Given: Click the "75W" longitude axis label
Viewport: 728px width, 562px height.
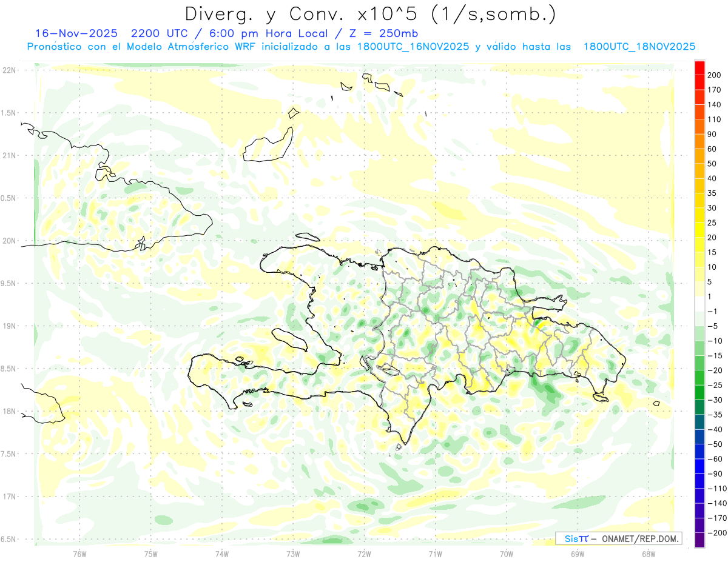Looking at the screenshot, I should point(151,554).
